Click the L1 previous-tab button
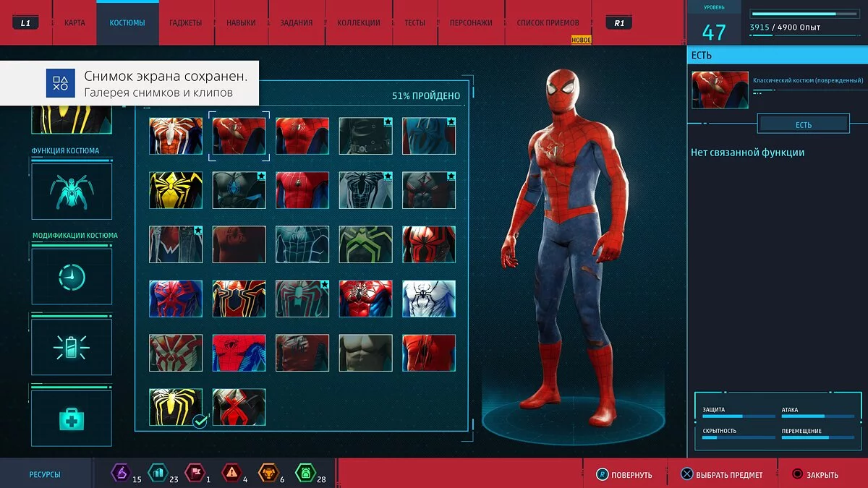The width and height of the screenshot is (868, 488). tap(25, 22)
